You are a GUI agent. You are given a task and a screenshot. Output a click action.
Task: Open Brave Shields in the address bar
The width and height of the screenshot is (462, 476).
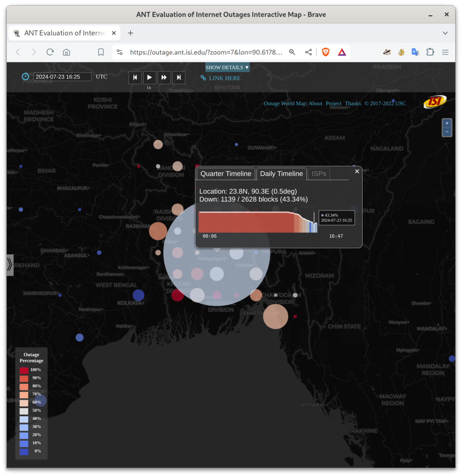coord(325,52)
